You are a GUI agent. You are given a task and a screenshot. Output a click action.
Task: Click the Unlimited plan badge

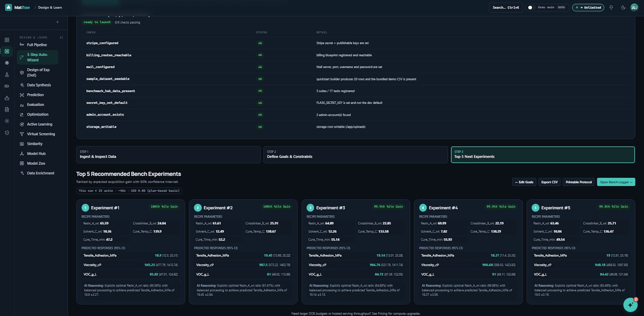point(588,7)
